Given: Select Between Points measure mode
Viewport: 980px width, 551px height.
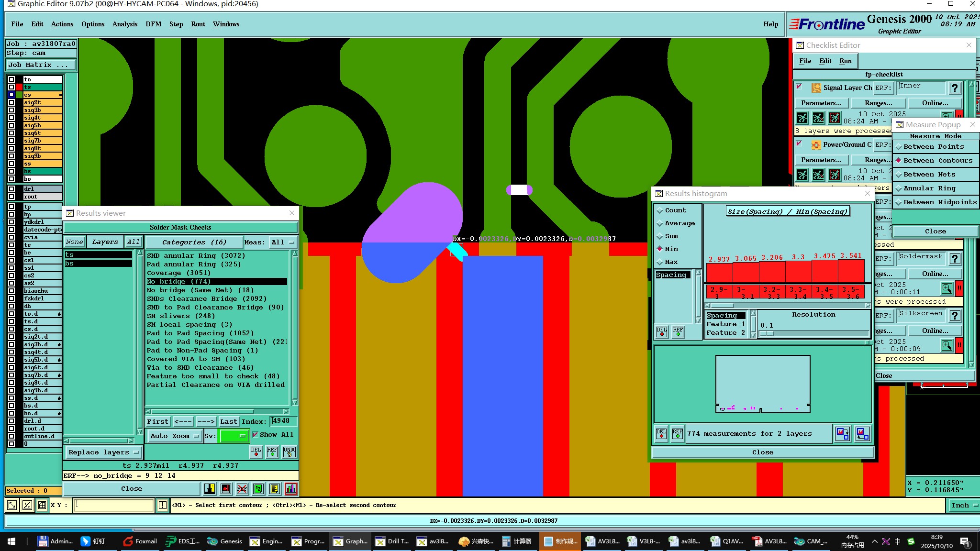Looking at the screenshot, I should [x=934, y=147].
